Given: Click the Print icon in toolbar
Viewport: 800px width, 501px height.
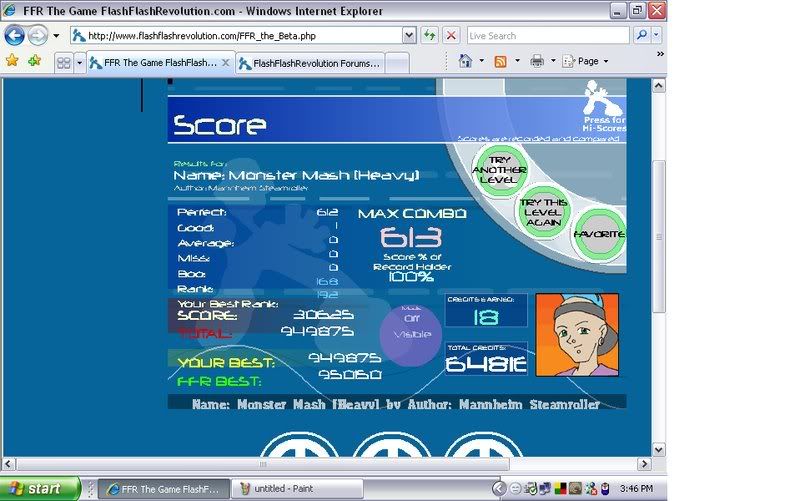Looking at the screenshot, I should point(537,61).
